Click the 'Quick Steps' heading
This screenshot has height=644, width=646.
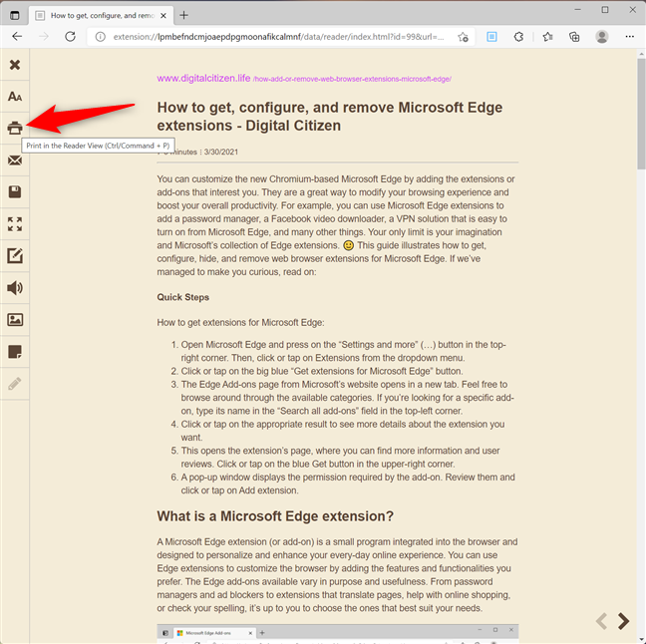pyautogui.click(x=182, y=297)
